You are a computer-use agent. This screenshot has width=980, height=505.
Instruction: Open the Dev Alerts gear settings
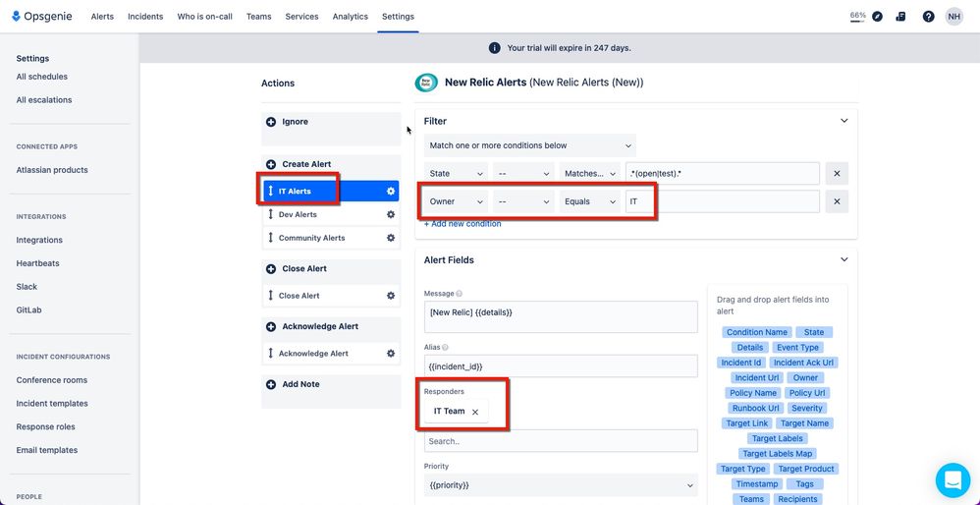coord(391,214)
